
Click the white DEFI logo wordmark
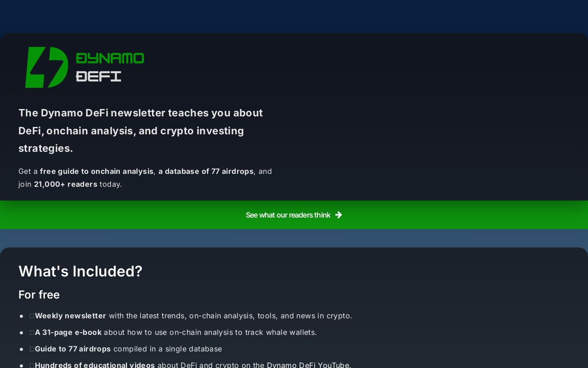(98, 76)
